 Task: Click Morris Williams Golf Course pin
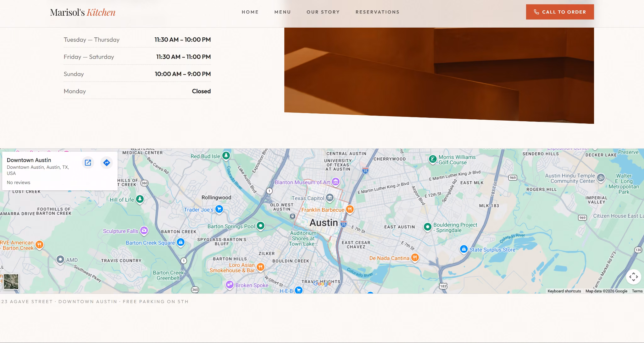tap(433, 159)
